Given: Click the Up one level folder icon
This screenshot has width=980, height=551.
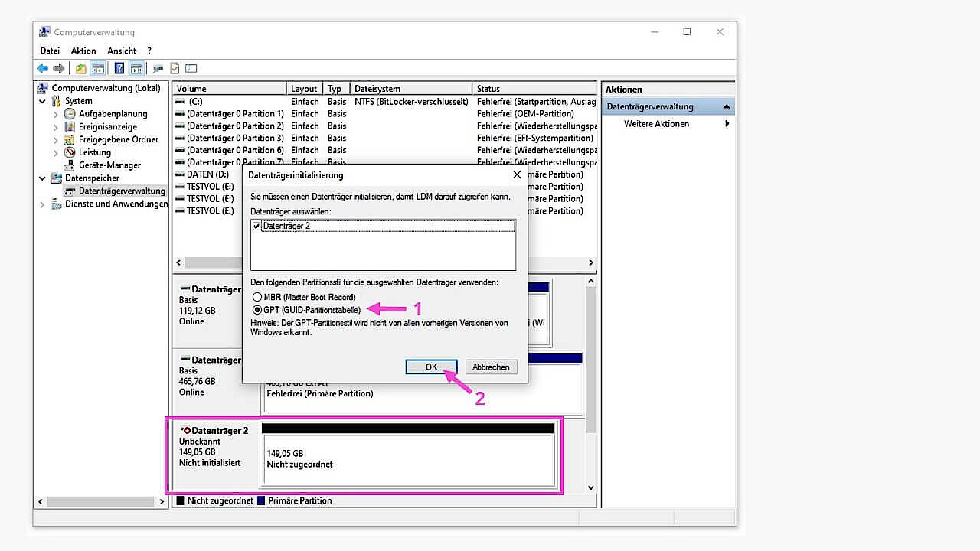Looking at the screenshot, I should click(81, 68).
